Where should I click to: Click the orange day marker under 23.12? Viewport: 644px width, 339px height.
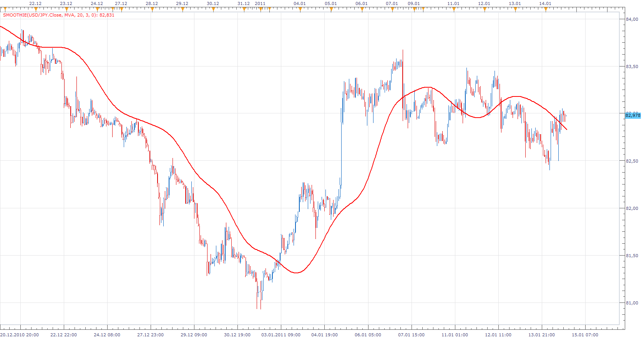[66, 10]
